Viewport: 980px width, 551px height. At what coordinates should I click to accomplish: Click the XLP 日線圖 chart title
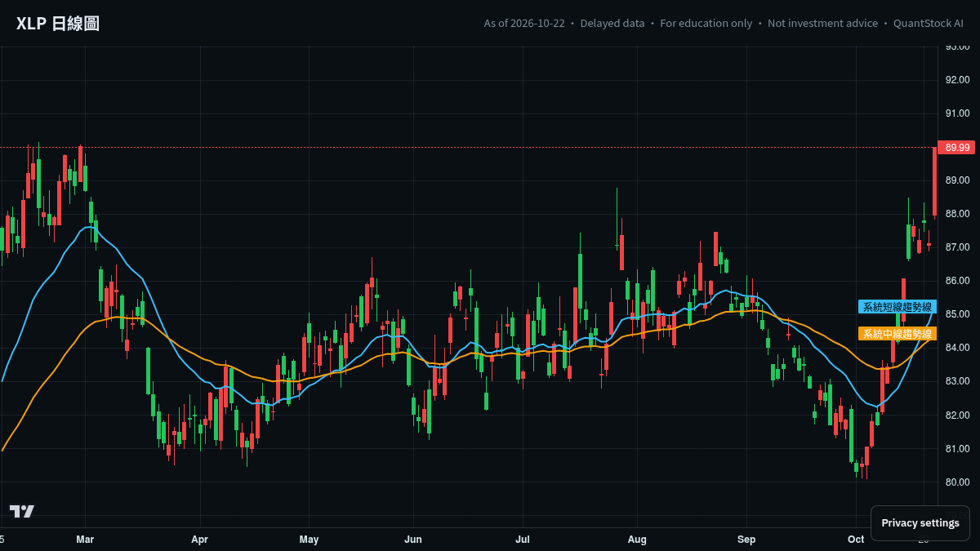coord(58,24)
